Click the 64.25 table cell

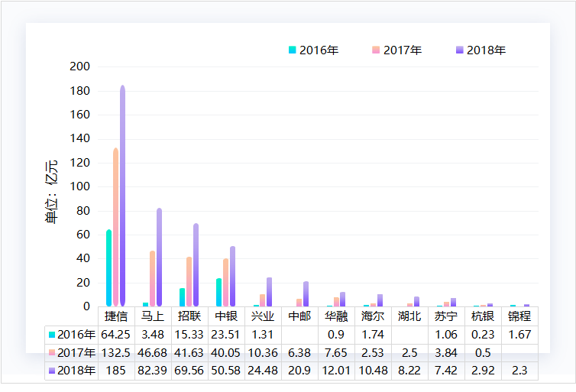(116, 335)
